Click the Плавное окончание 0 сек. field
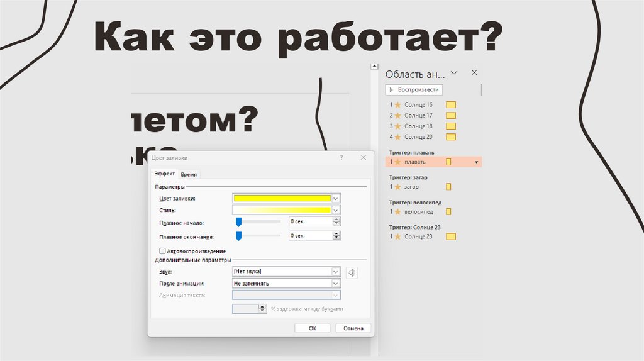644x361 pixels. pyautogui.click(x=311, y=236)
